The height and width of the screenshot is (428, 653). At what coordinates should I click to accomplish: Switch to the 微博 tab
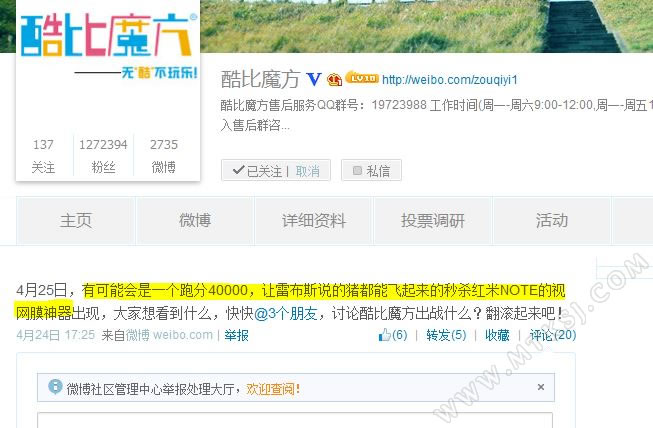[195, 221]
